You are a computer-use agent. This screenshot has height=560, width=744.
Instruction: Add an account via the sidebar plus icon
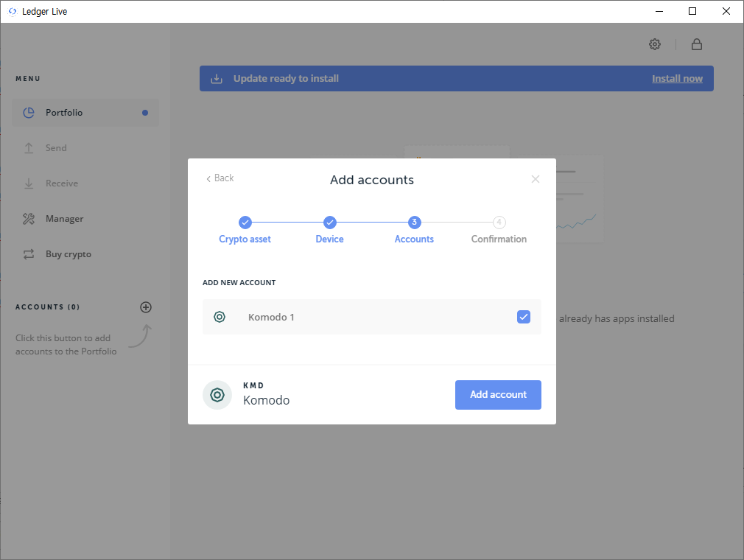[146, 307]
